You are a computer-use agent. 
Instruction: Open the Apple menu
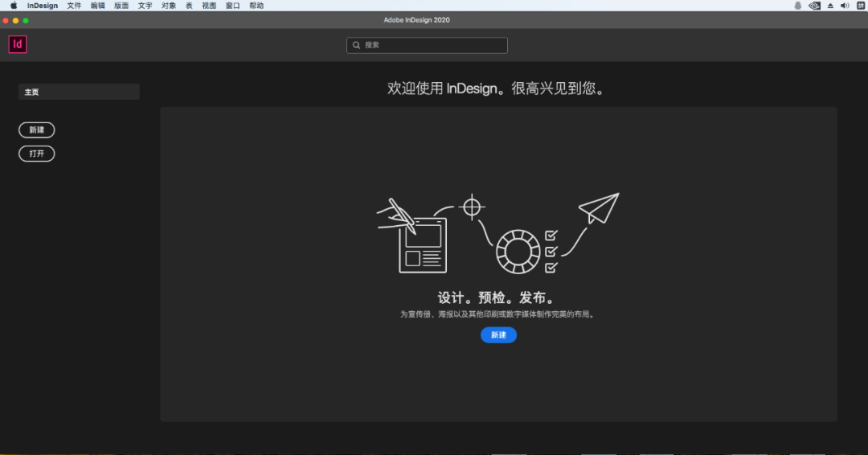click(x=14, y=6)
